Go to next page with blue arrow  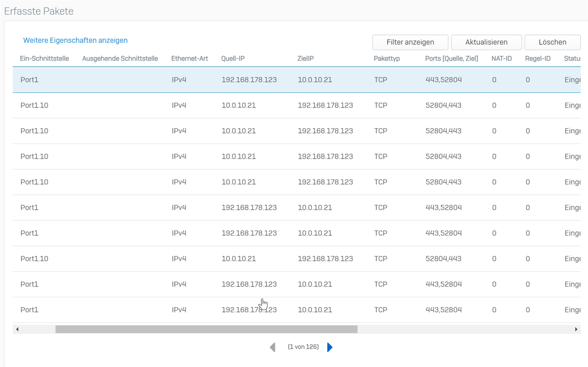(x=330, y=347)
